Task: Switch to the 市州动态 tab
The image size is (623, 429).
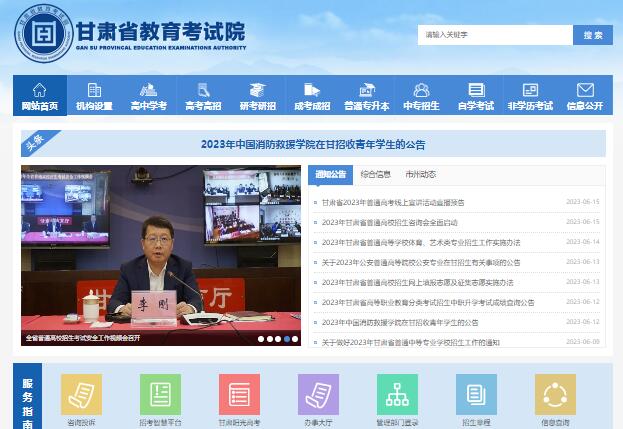Action: 420,174
